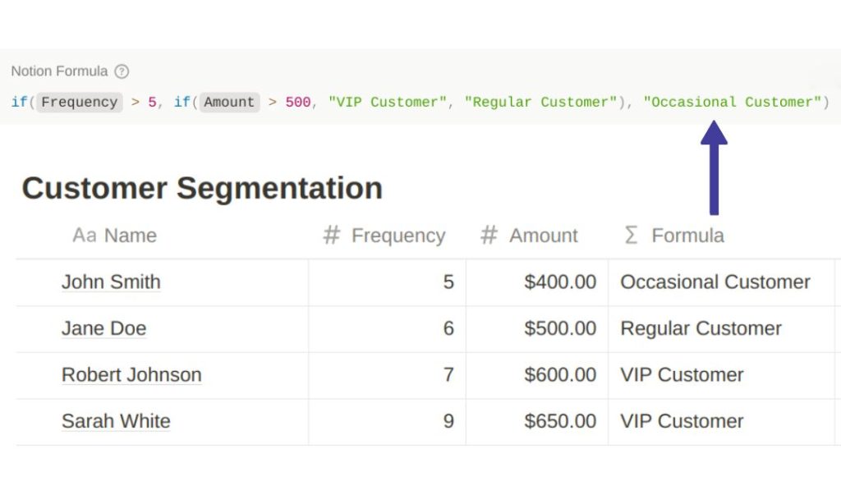Open the Jane Doe page link
Viewport: 841px width, 504px height.
coord(103,328)
